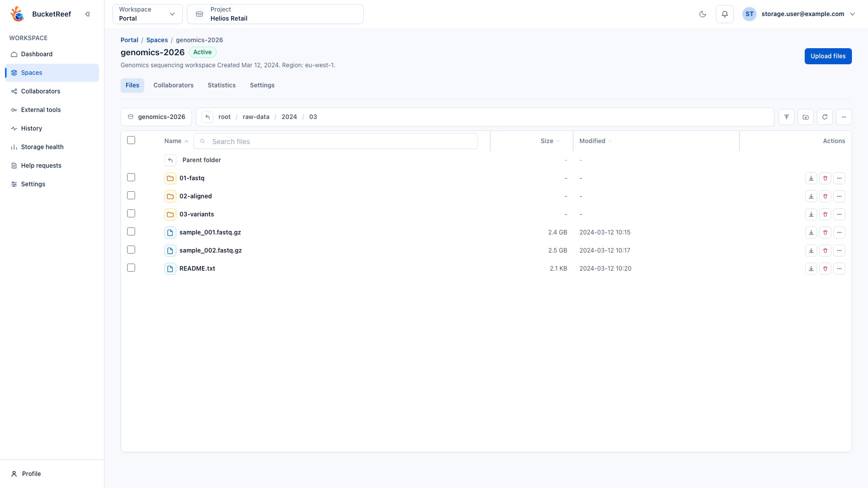Viewport: 868px width, 488px height.
Task: Follow the Portal breadcrumb link
Action: 129,40
